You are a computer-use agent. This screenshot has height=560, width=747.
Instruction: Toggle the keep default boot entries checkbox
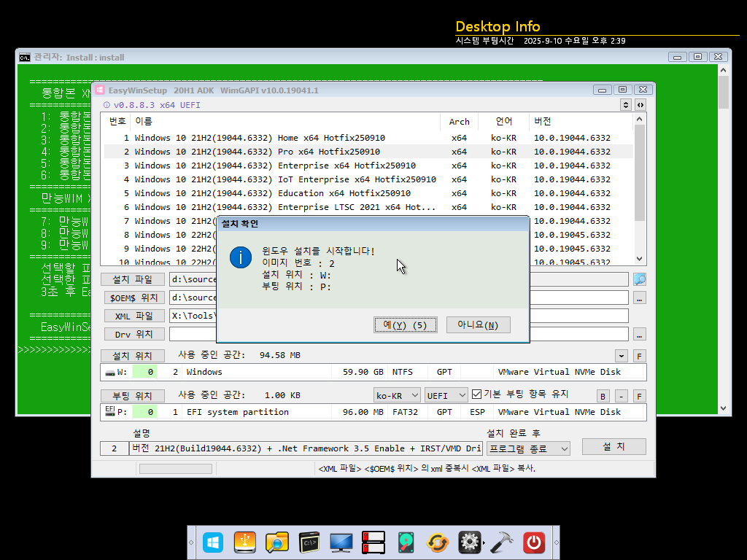point(476,394)
